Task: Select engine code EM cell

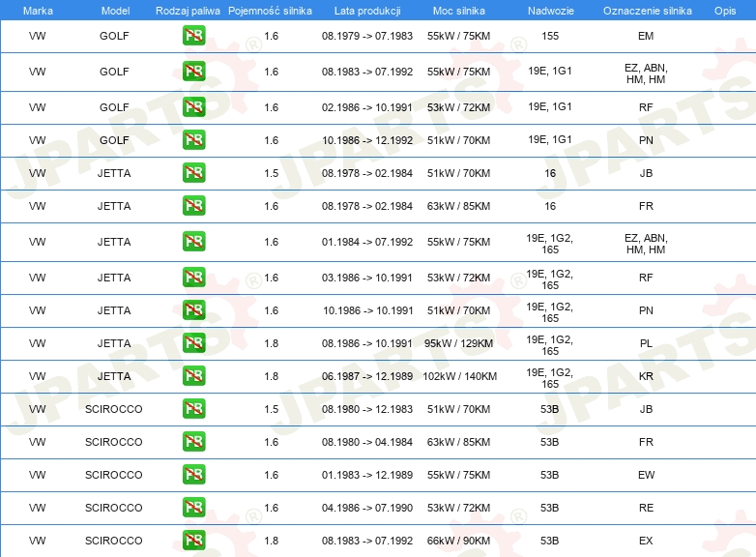Action: pyautogui.click(x=646, y=36)
